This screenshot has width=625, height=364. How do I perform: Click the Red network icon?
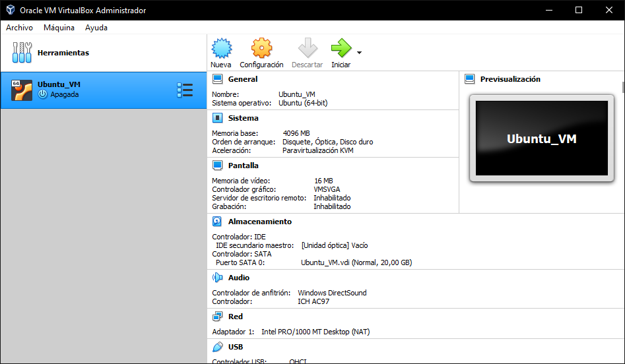[218, 317]
